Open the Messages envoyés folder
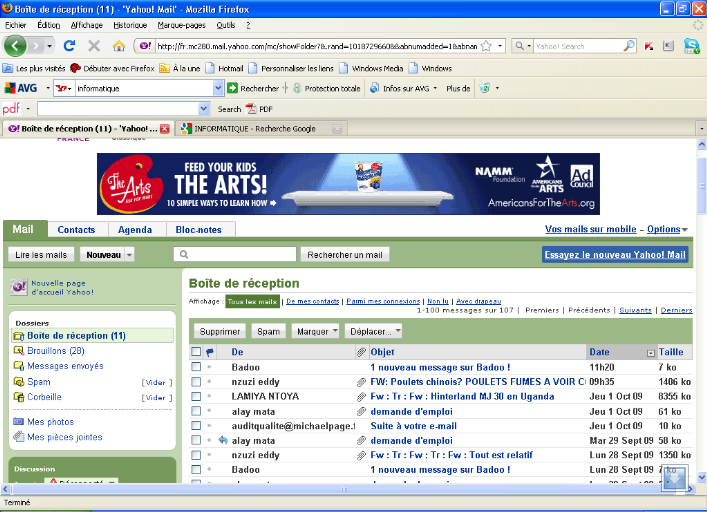 pyautogui.click(x=65, y=366)
